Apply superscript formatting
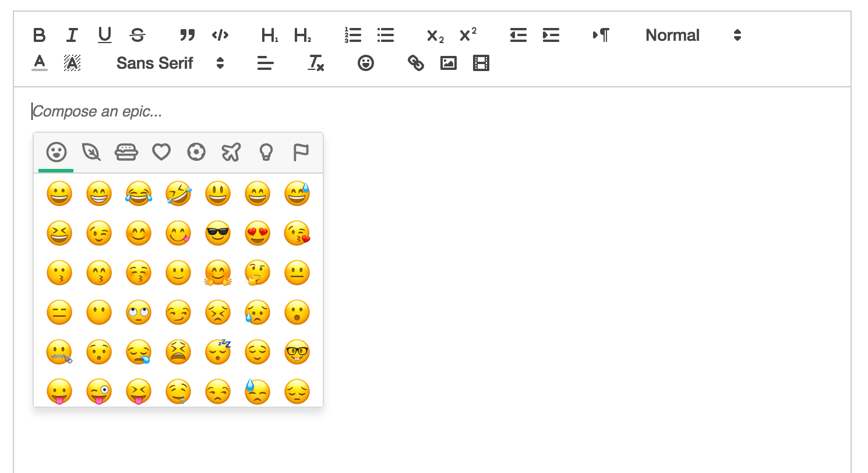The height and width of the screenshot is (473, 868). point(468,35)
